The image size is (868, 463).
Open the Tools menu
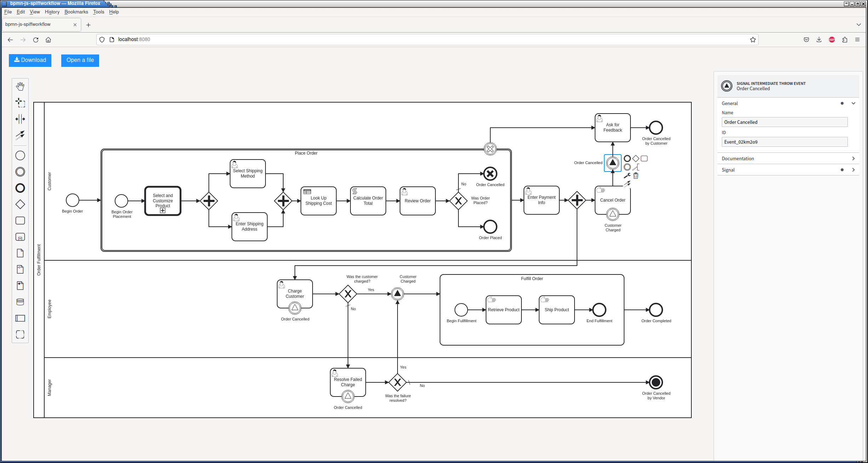pyautogui.click(x=98, y=12)
